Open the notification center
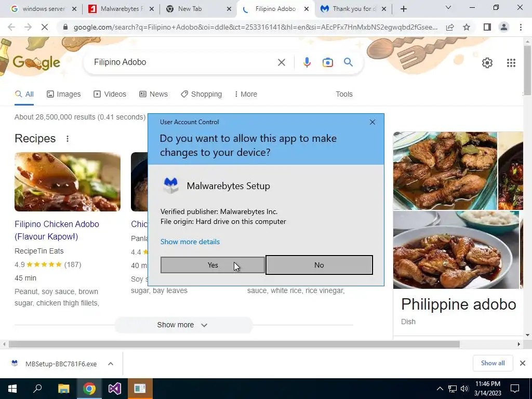The width and height of the screenshot is (532, 399). click(x=515, y=389)
